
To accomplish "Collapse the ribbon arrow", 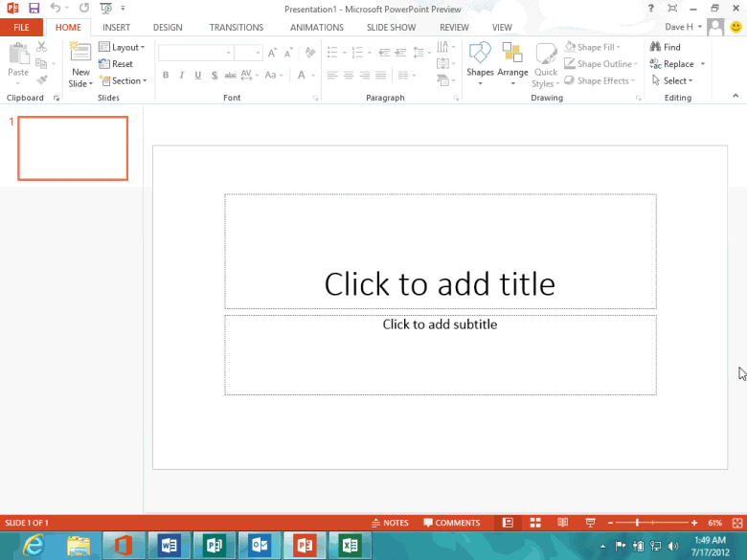I will (736, 96).
